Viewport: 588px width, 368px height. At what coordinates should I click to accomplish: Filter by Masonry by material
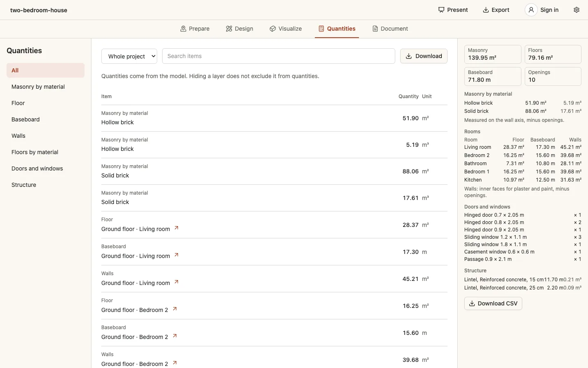point(45,87)
